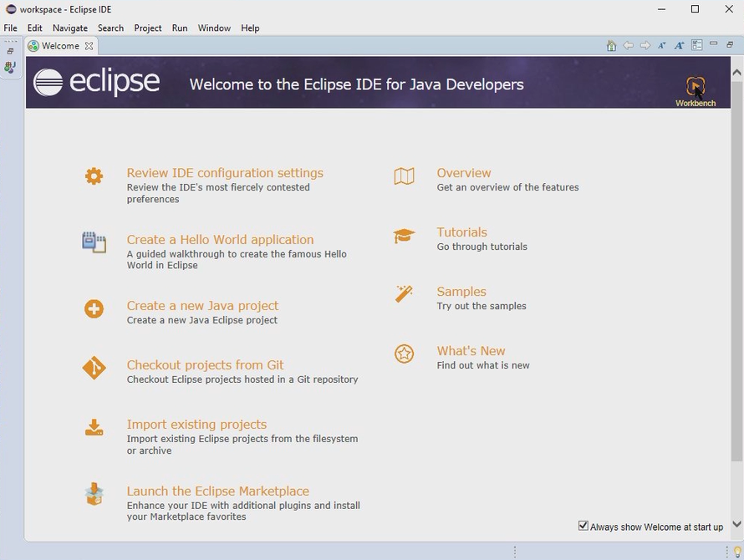This screenshot has width=744, height=560.
Task: Click 'Get an overview of the features' text
Action: [507, 187]
